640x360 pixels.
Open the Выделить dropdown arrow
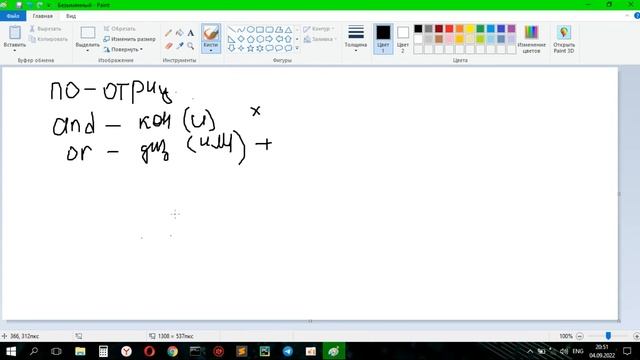[x=88, y=50]
